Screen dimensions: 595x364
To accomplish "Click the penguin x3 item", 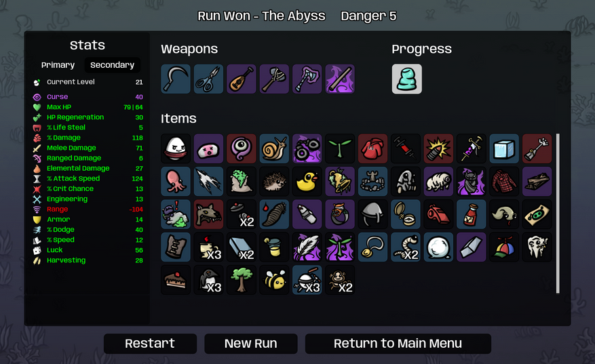I will point(208,280).
